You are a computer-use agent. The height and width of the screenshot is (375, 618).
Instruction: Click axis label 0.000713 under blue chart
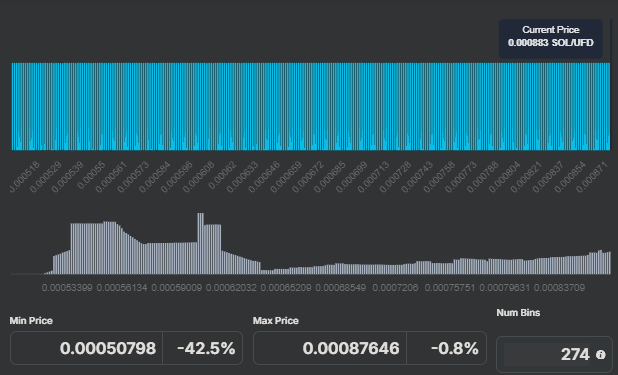373,177
